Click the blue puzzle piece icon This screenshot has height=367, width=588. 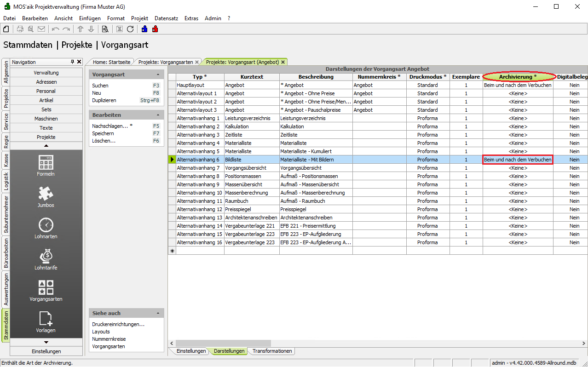tap(144, 29)
